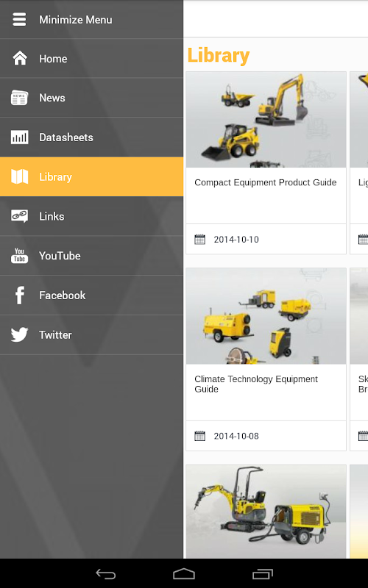Tap the Twitter bird icon
This screenshot has width=368, height=588.
tap(19, 334)
